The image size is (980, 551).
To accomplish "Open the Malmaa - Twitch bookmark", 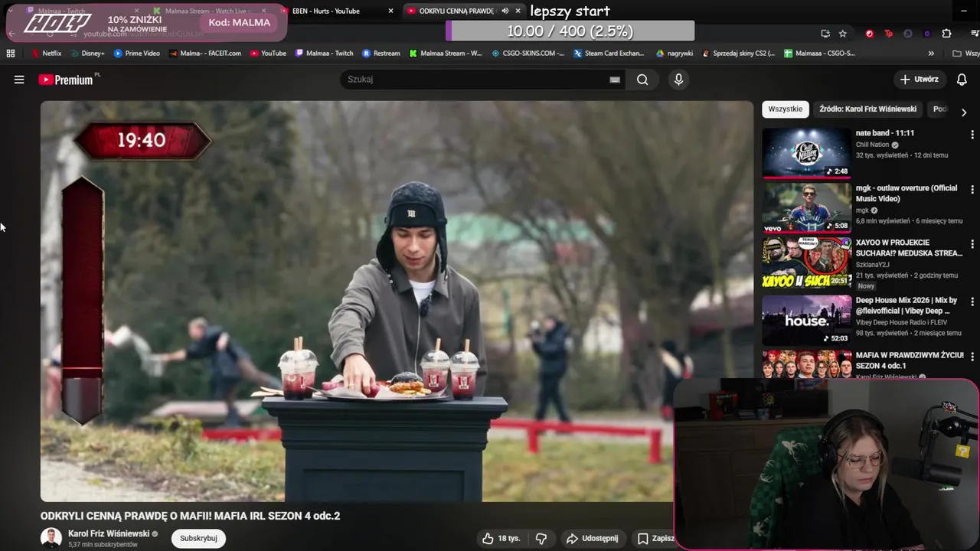I will [324, 54].
